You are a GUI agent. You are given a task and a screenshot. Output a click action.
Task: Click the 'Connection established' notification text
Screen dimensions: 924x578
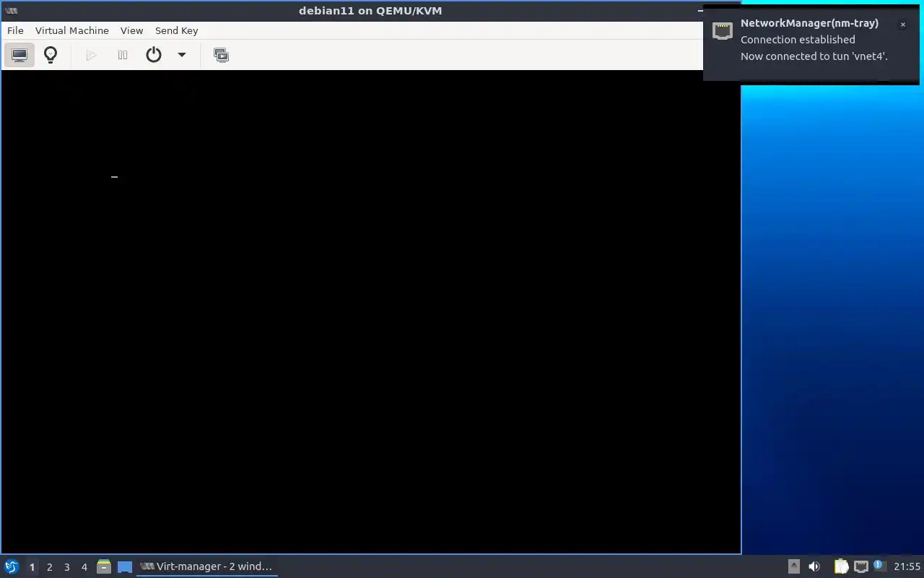click(798, 40)
